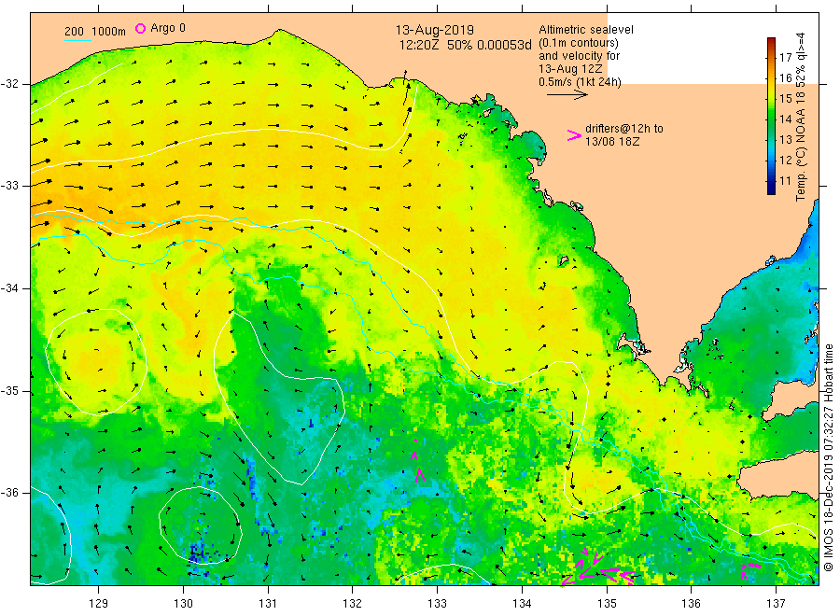Viewport: 840px width, 616px height.
Task: Click the latitude label -36
Action: [x=9, y=493]
